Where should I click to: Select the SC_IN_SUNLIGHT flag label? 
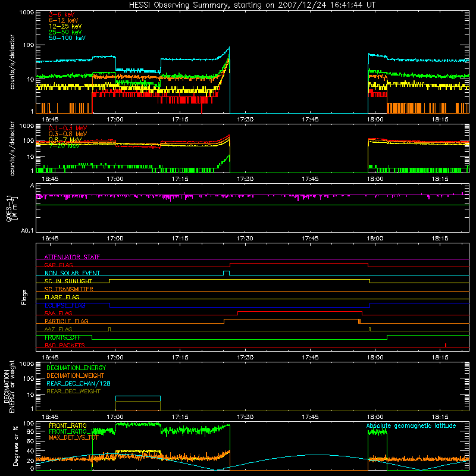(68, 281)
